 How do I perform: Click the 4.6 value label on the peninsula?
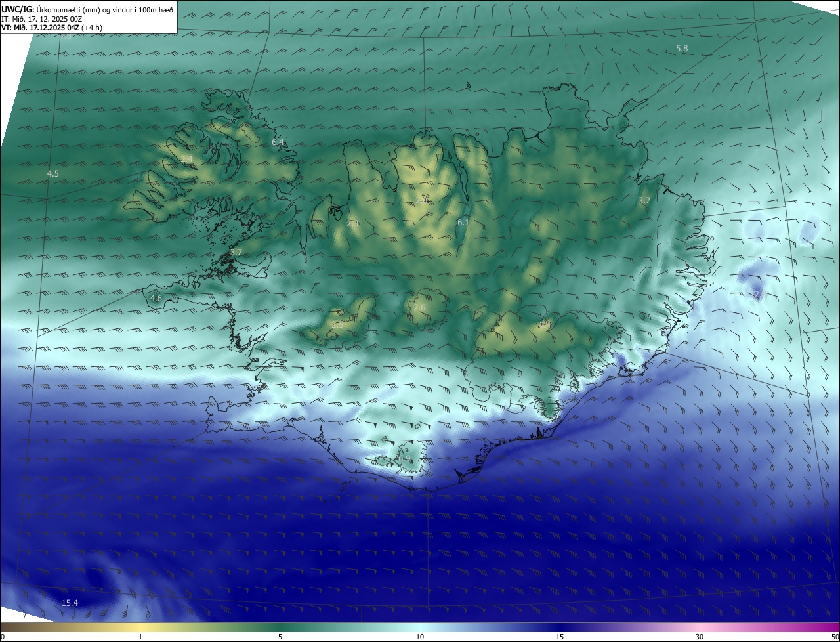click(x=156, y=298)
